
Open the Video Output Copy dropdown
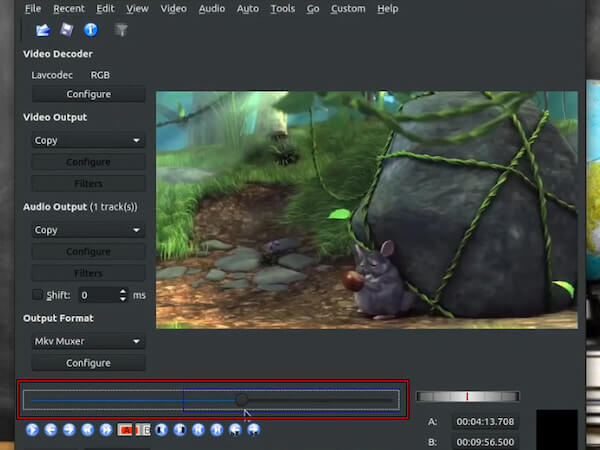pos(88,140)
